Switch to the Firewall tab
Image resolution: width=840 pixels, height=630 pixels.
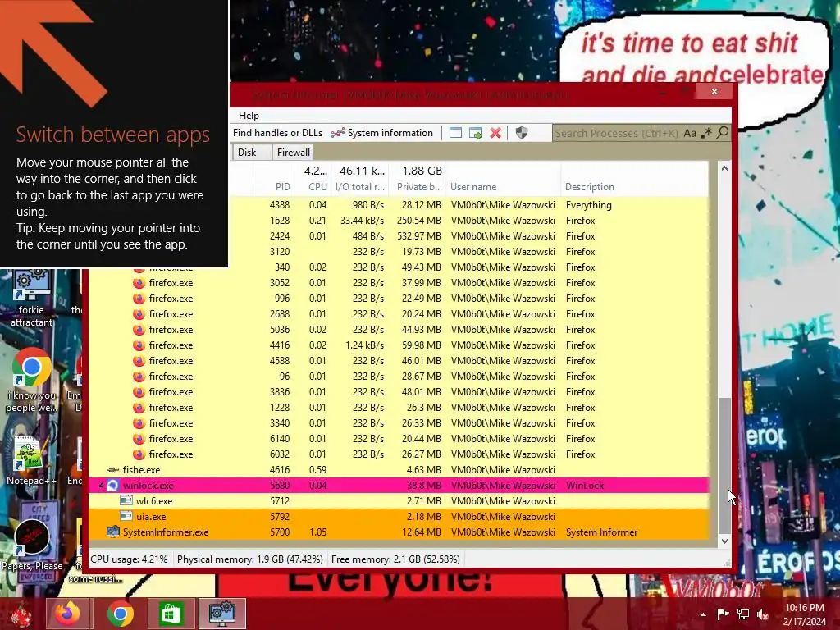(293, 152)
